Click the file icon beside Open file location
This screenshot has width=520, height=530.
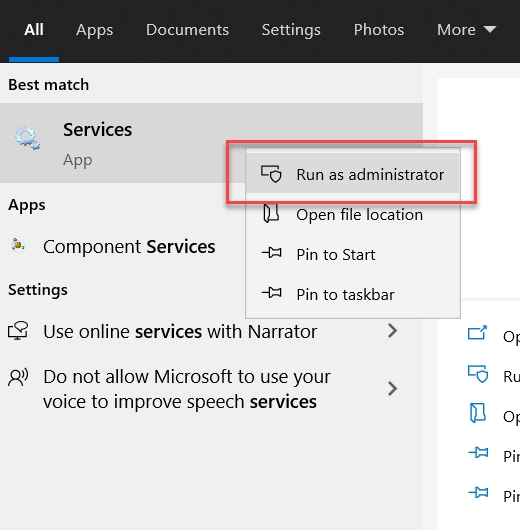pos(271,213)
